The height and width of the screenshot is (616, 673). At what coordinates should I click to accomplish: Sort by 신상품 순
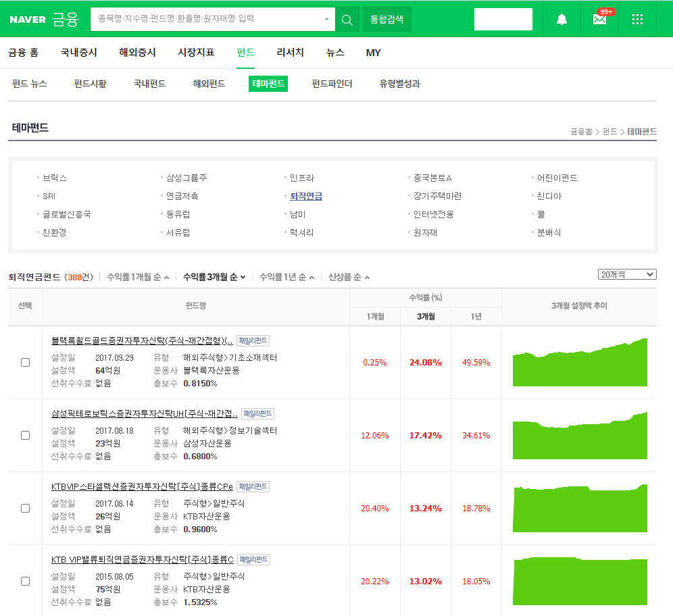(x=349, y=277)
